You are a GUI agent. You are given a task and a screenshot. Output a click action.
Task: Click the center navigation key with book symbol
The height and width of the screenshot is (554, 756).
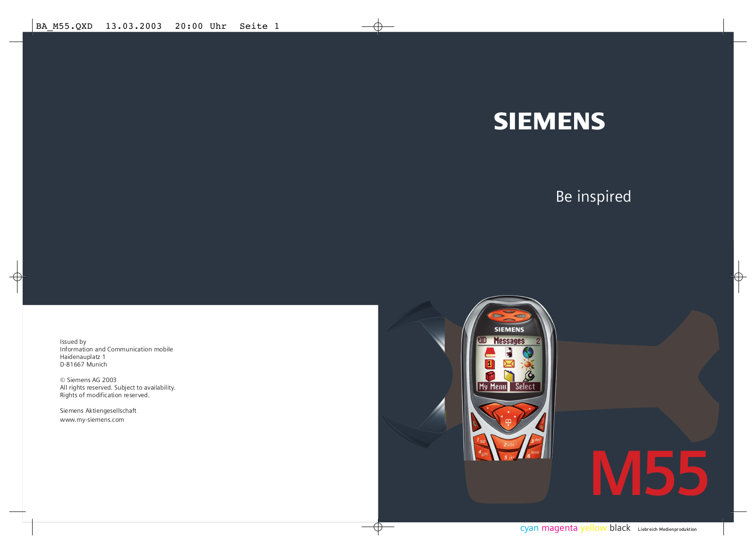click(508, 419)
